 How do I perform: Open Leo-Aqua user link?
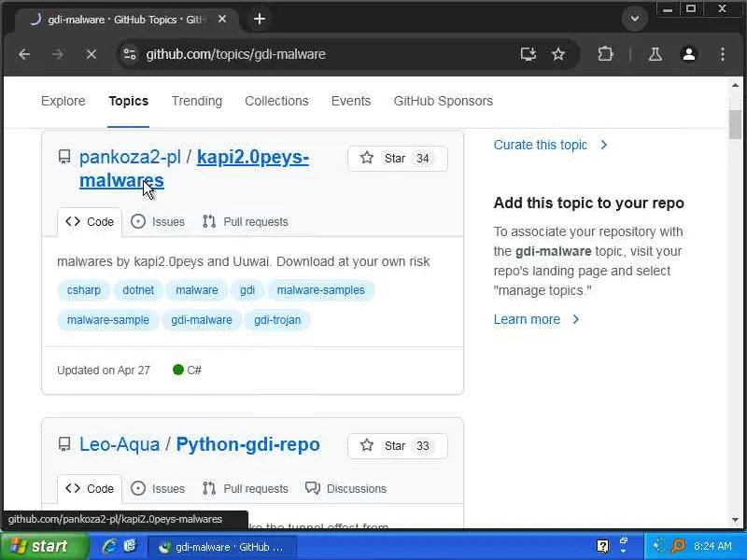(x=120, y=445)
